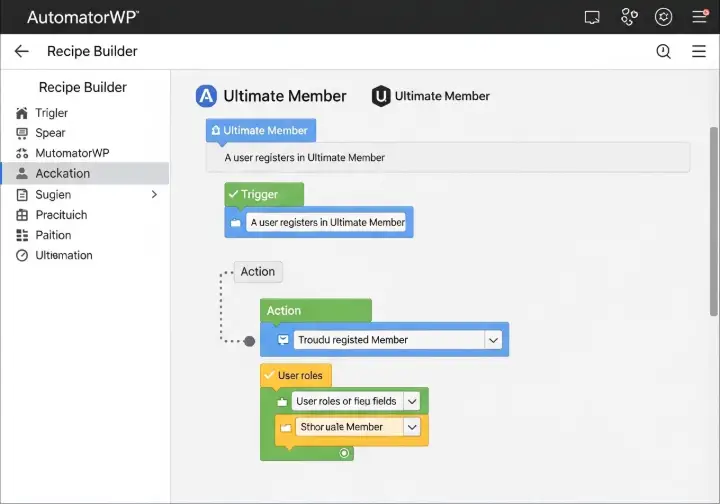
Task: Click the black shield Ultimate Member icon
Action: click(x=381, y=96)
